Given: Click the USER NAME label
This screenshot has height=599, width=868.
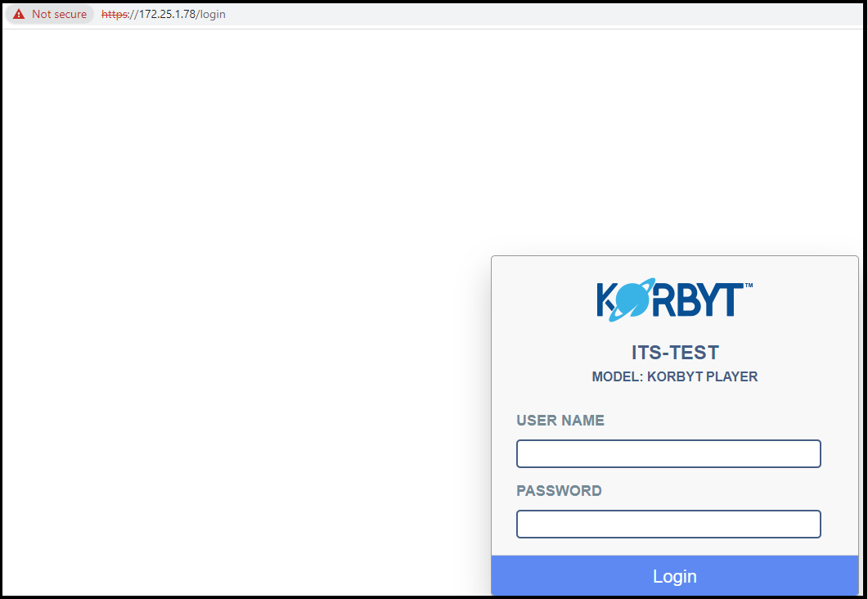Looking at the screenshot, I should tap(560, 421).
